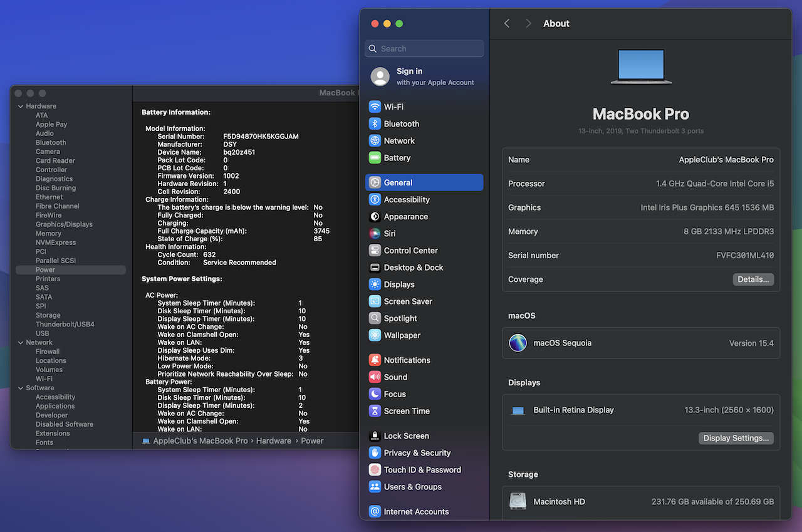The height and width of the screenshot is (532, 802).
Task: Select the Displays icon in sidebar
Action: click(375, 284)
